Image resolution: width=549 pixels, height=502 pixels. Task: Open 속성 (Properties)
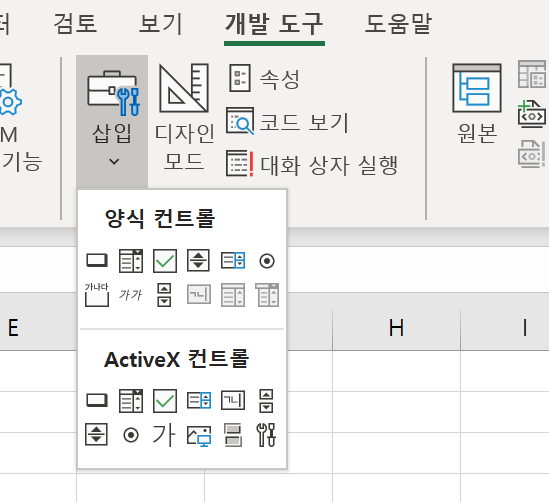tap(264, 78)
